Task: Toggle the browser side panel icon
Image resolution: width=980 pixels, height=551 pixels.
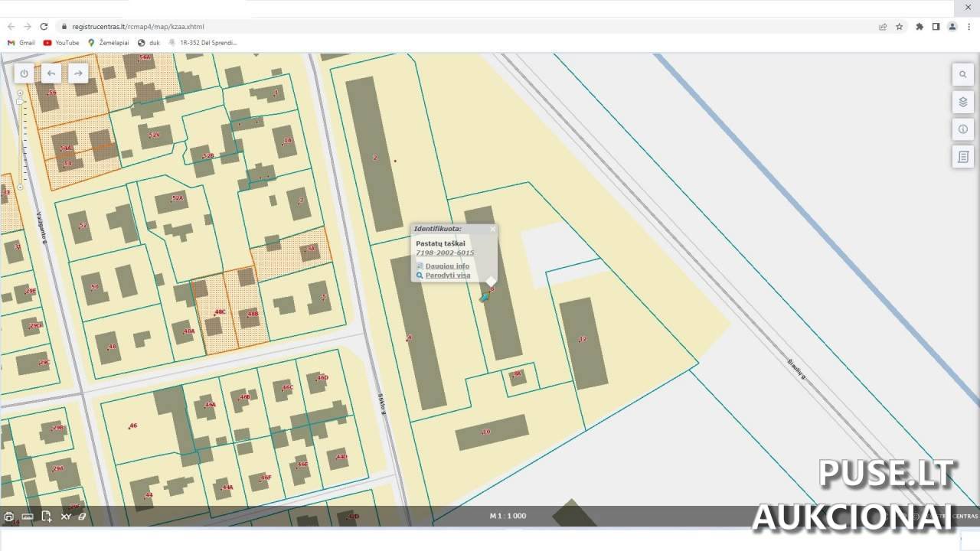Action: pyautogui.click(x=936, y=27)
